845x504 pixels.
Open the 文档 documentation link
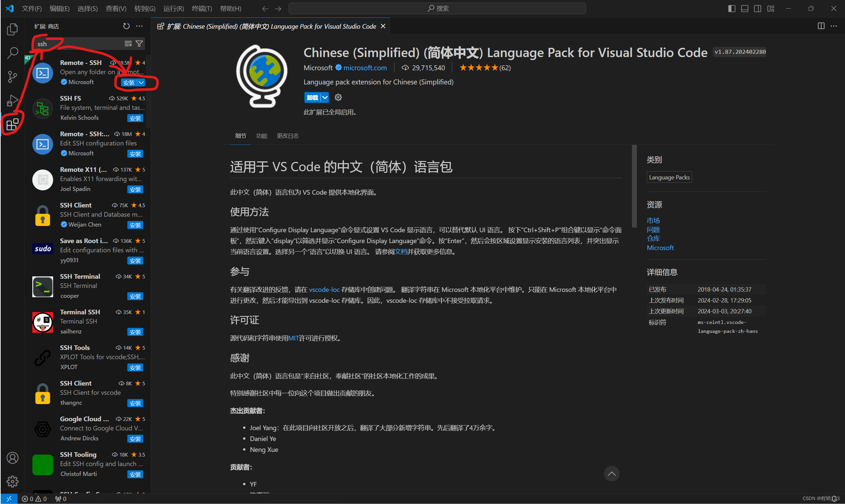[x=401, y=252]
